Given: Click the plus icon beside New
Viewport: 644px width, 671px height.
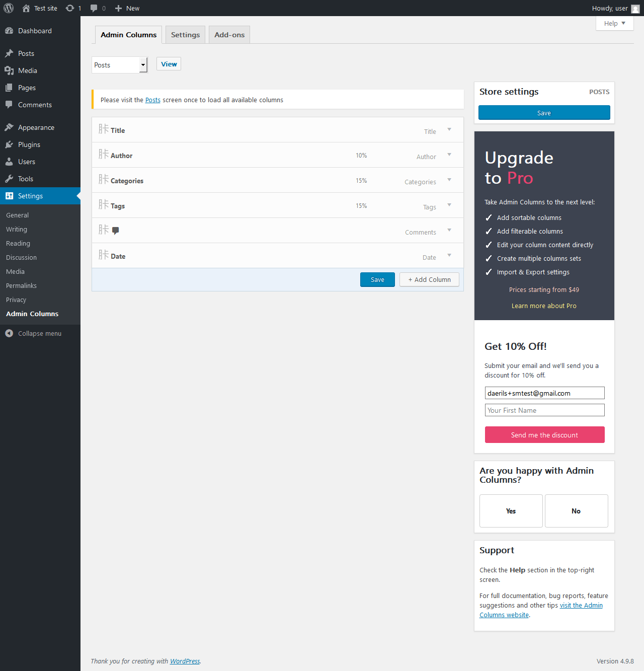Looking at the screenshot, I should click(119, 8).
